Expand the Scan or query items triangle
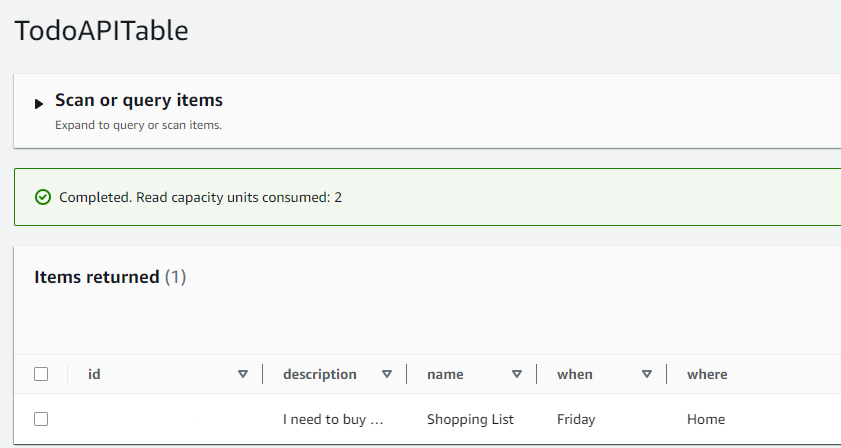 [x=39, y=104]
